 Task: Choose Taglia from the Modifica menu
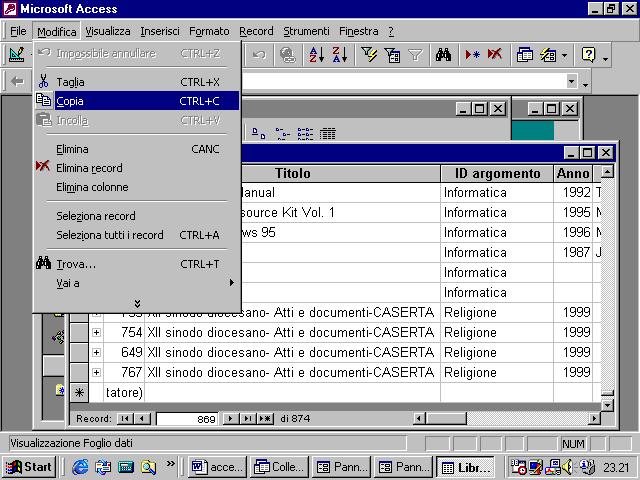(x=137, y=82)
